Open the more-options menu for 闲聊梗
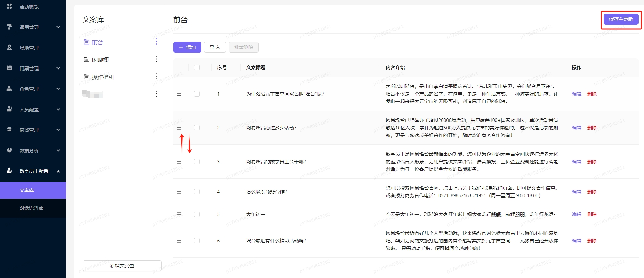This screenshot has height=278, width=644. (x=156, y=59)
